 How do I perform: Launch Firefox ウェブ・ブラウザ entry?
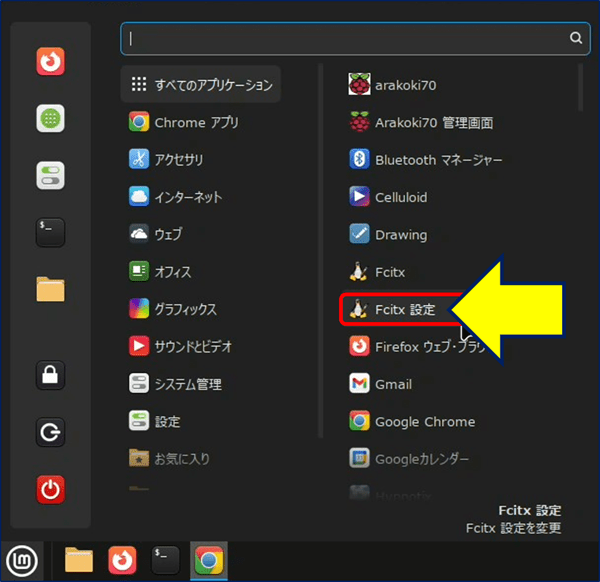pos(417,346)
